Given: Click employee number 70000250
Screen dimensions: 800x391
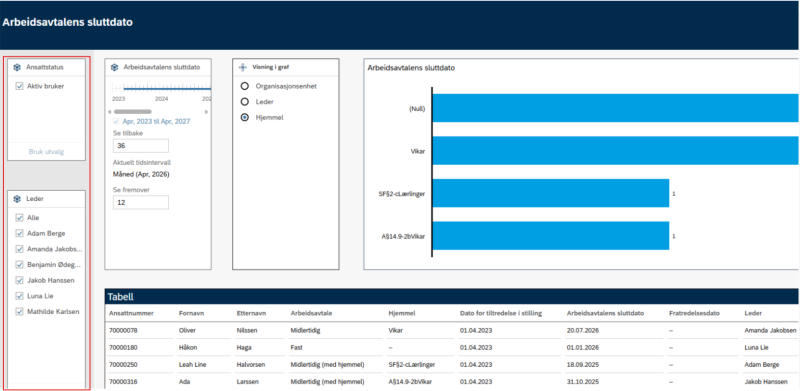Looking at the screenshot, I should coord(123,364).
